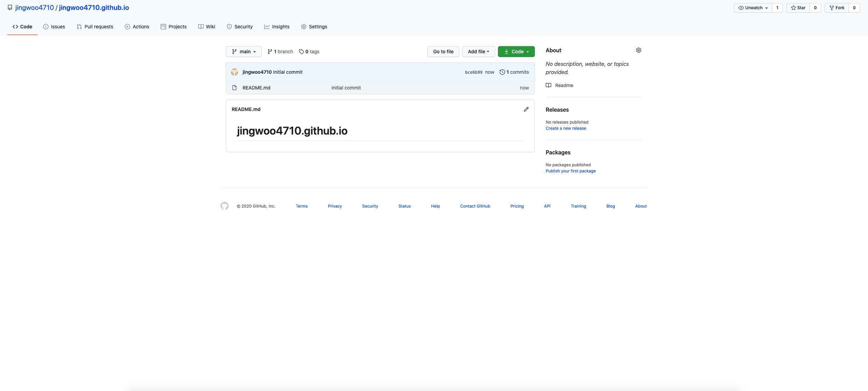868x391 pixels.
Task: Click the Releases heading
Action: coord(557,110)
